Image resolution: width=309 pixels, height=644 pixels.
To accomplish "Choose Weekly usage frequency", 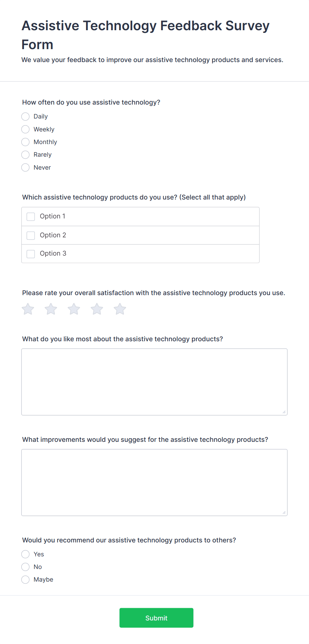I will 26,129.
